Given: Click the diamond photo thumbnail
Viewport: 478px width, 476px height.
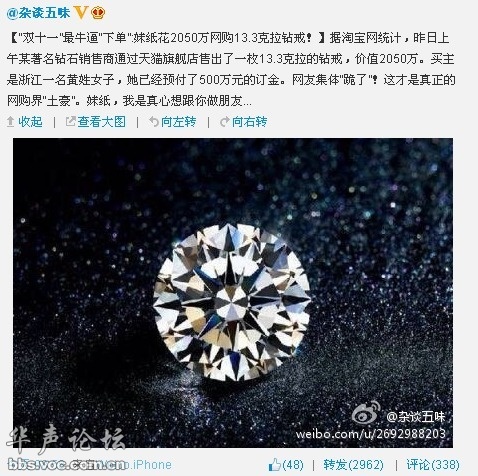Looking at the screenshot, I should tap(233, 293).
